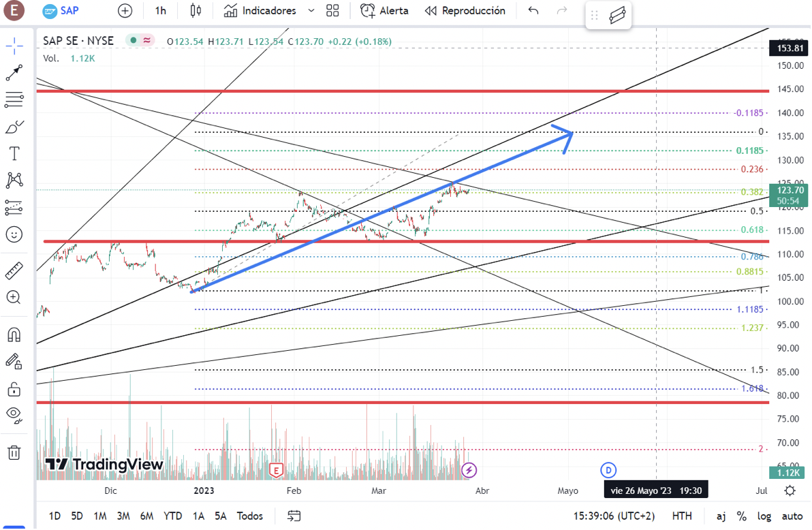
Task: Open Indicadores indicators menu
Action: point(260,11)
